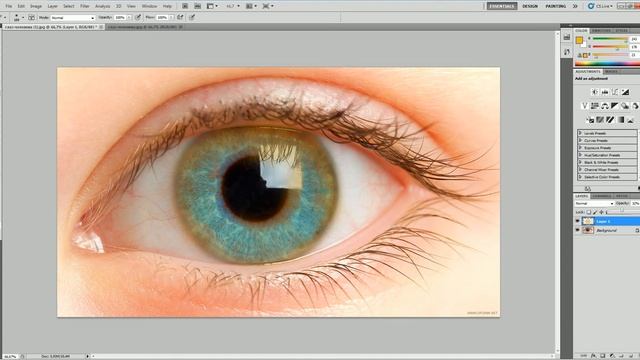Add a Photo Filter adjustment
Screen dimensions: 640x360
pos(625,106)
